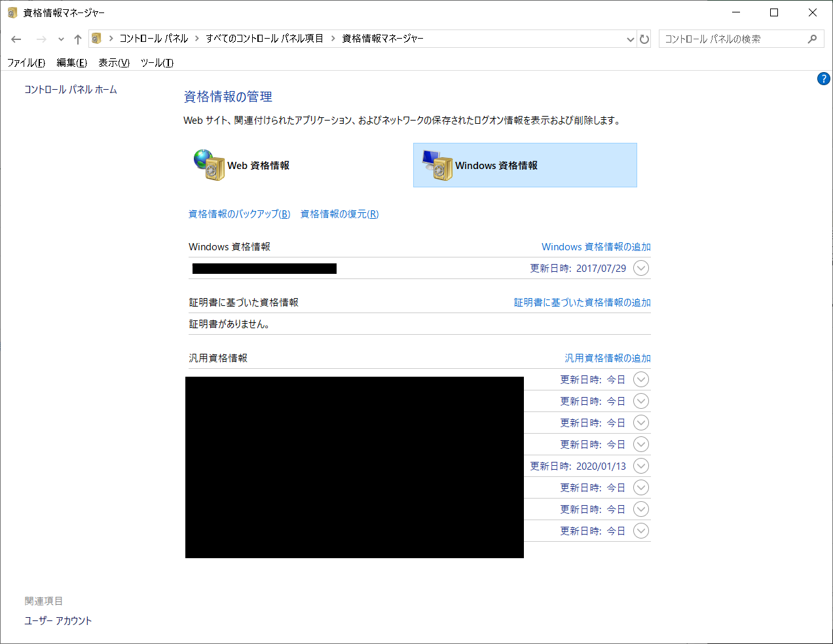833x644 pixels.
Task: Select the Web 資格情報 label
Action: (258, 166)
